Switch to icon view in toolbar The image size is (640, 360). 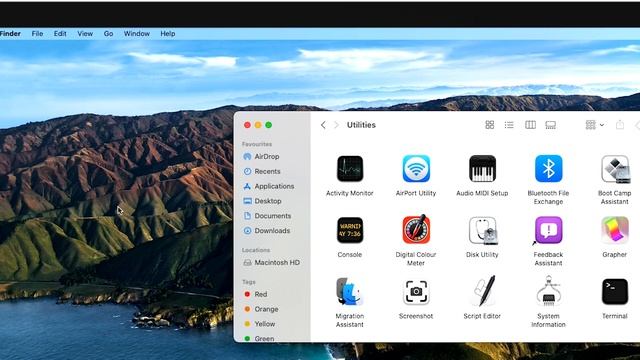coord(490,125)
